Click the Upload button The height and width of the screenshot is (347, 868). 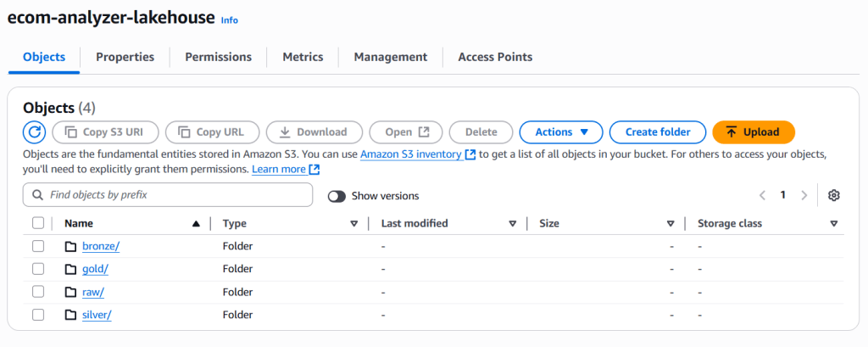coord(753,132)
